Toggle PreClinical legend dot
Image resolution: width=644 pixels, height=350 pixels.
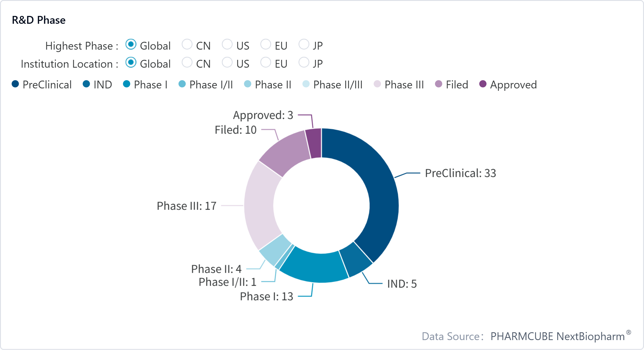pyautogui.click(x=15, y=84)
